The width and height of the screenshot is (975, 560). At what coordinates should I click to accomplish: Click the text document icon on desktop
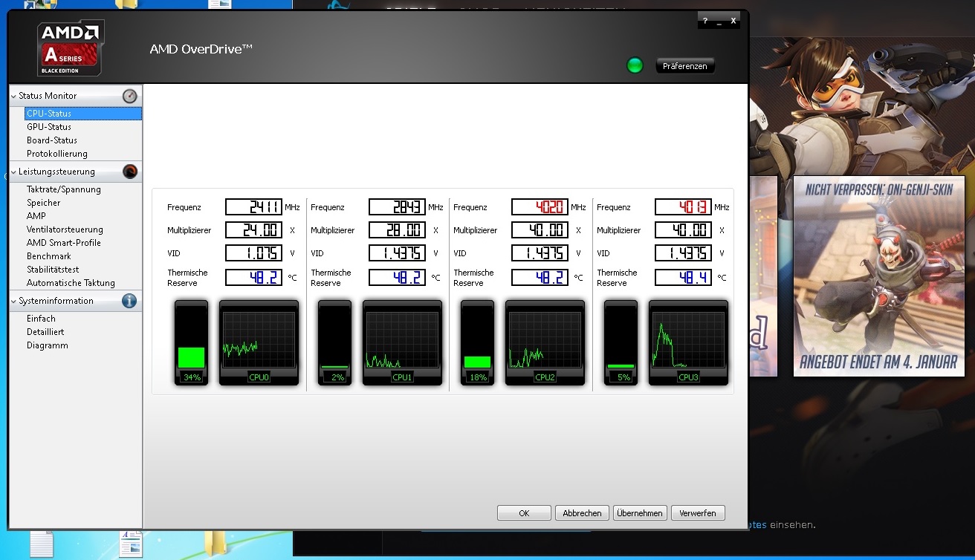42,544
